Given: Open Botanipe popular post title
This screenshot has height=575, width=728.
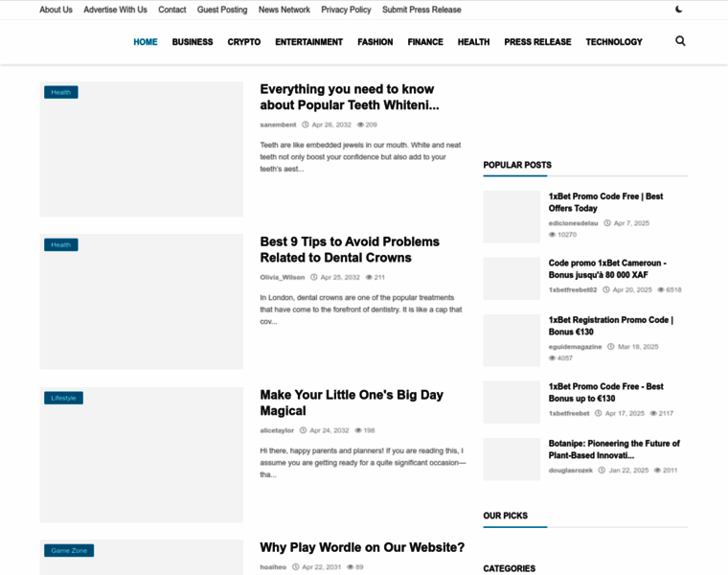Looking at the screenshot, I should 614,449.
